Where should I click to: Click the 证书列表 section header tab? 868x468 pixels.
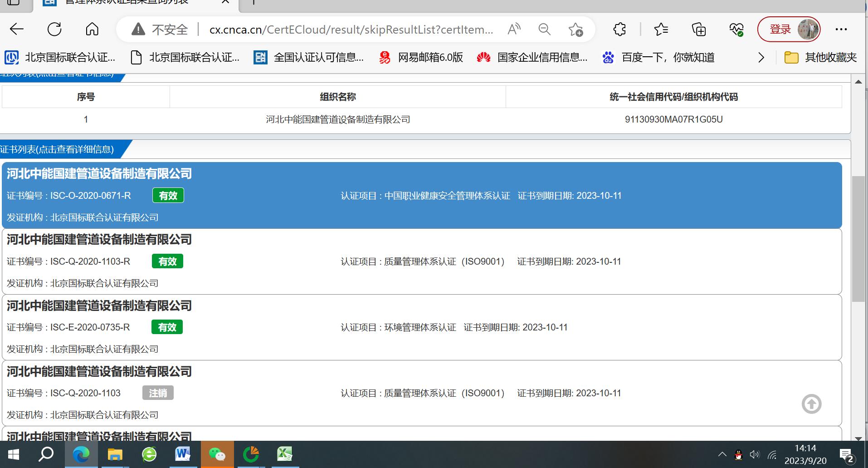coord(61,149)
